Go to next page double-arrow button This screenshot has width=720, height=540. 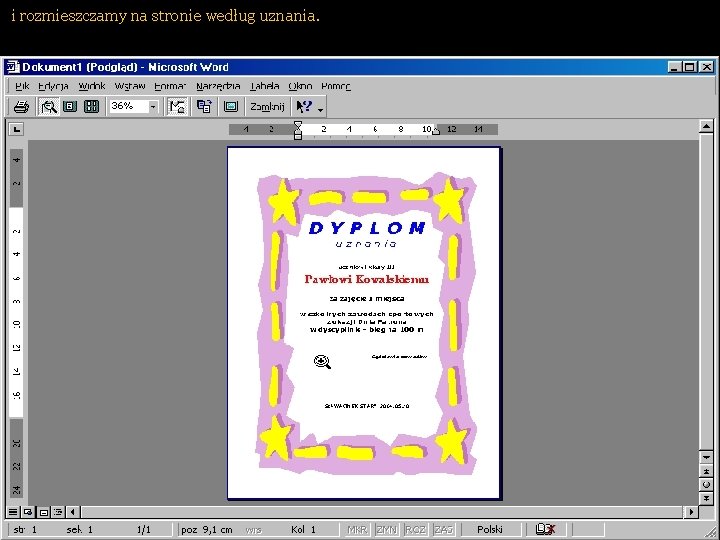click(706, 498)
